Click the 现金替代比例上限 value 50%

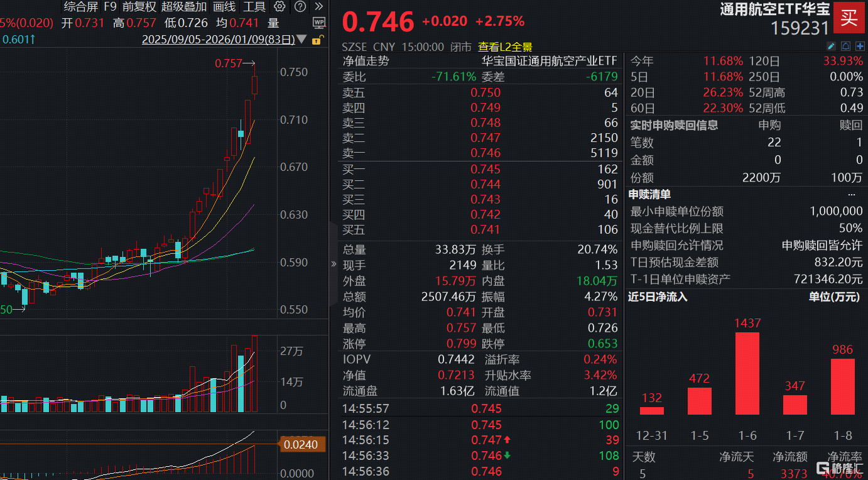pos(851,228)
